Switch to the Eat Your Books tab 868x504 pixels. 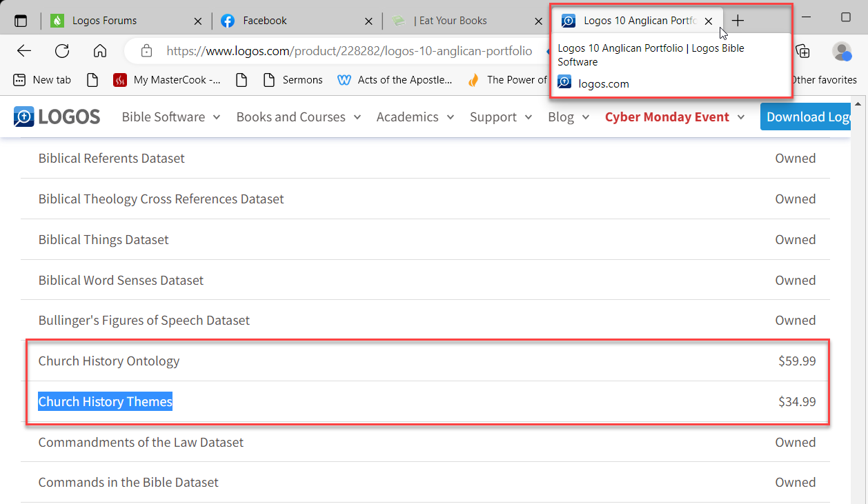pyautogui.click(x=467, y=21)
